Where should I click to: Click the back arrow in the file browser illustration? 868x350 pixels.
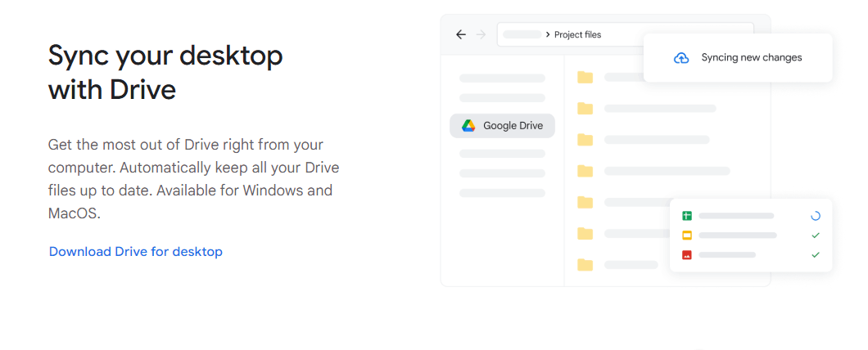pos(460,35)
